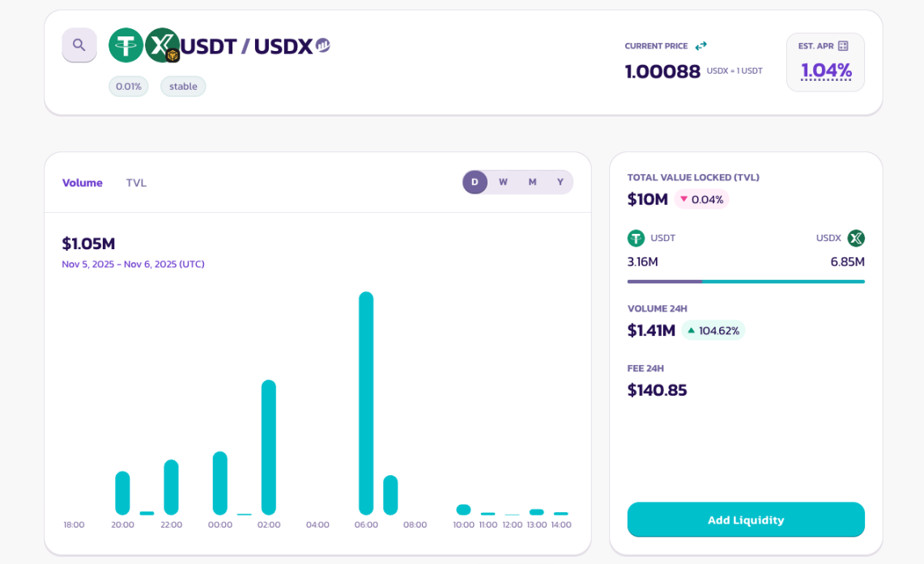Switch chart range to monthly M

531,182
